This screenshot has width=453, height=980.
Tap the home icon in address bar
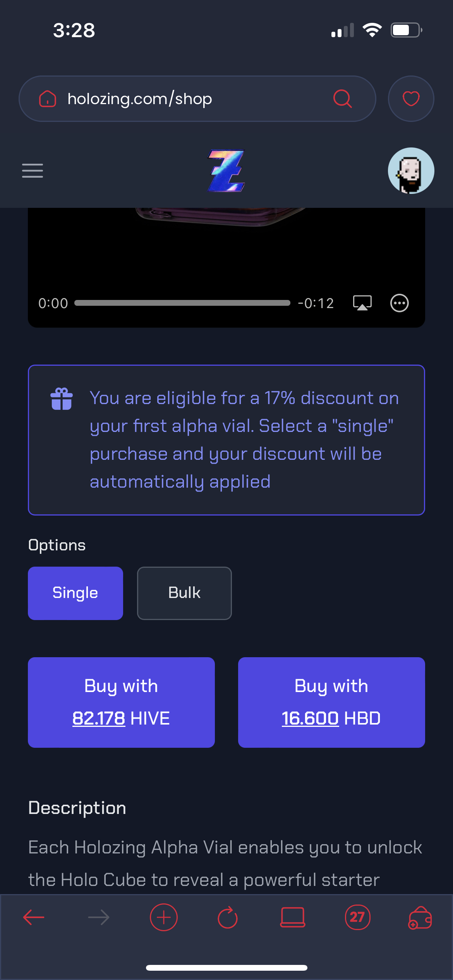(x=48, y=99)
